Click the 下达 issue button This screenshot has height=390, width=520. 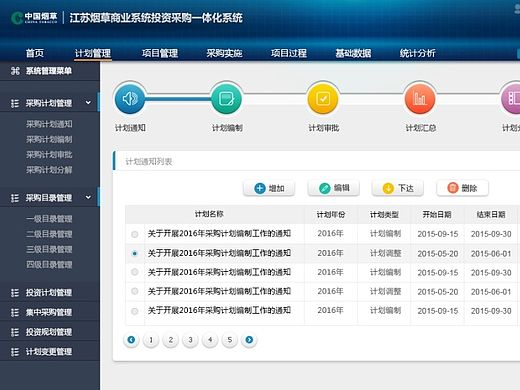(x=398, y=188)
